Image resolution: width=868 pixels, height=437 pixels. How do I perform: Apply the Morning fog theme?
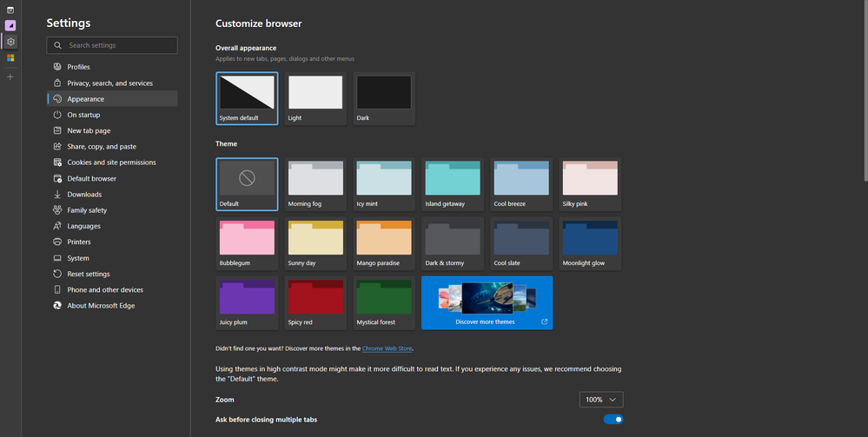coord(315,184)
